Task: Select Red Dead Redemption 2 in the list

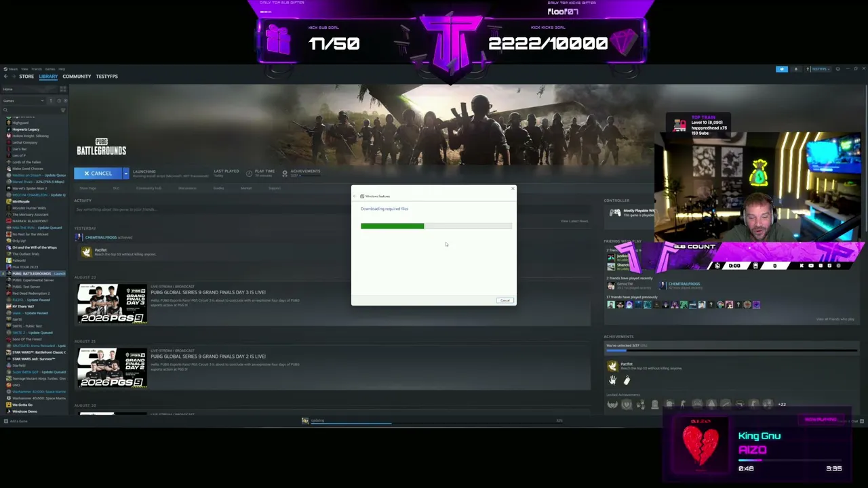Action: point(31,293)
